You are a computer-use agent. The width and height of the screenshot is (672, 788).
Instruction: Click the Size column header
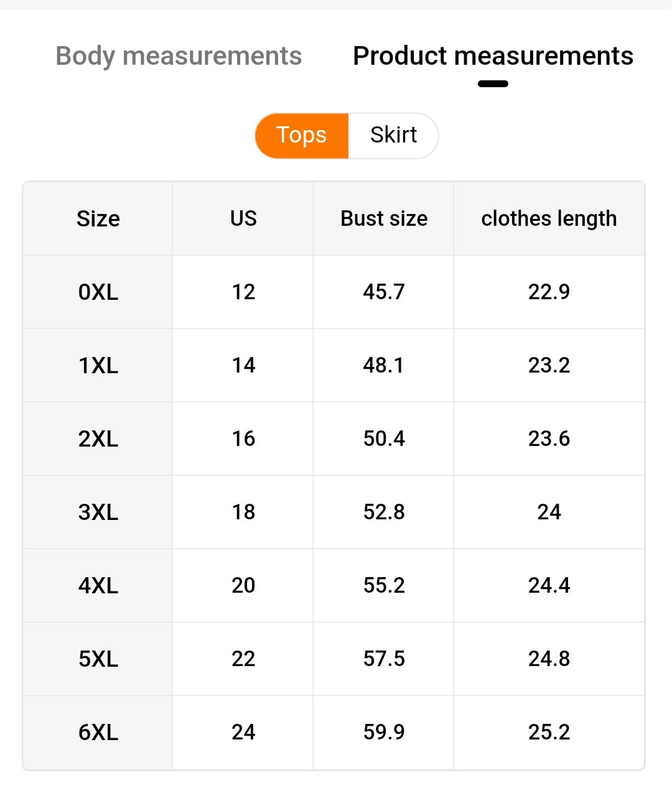pyautogui.click(x=98, y=219)
